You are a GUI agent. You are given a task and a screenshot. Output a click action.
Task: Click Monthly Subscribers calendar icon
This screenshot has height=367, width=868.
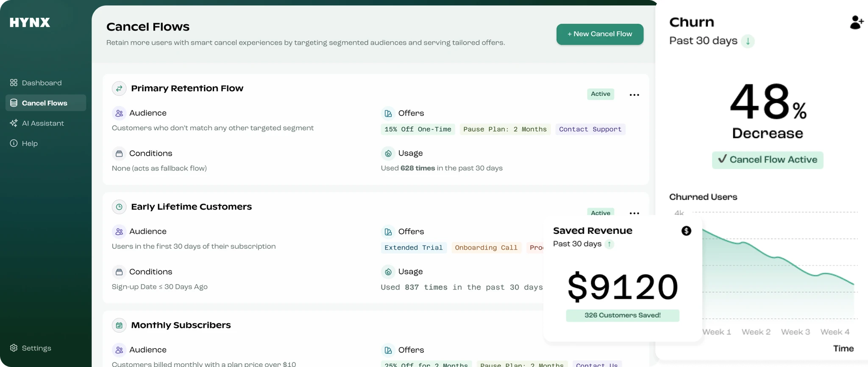[x=119, y=325]
